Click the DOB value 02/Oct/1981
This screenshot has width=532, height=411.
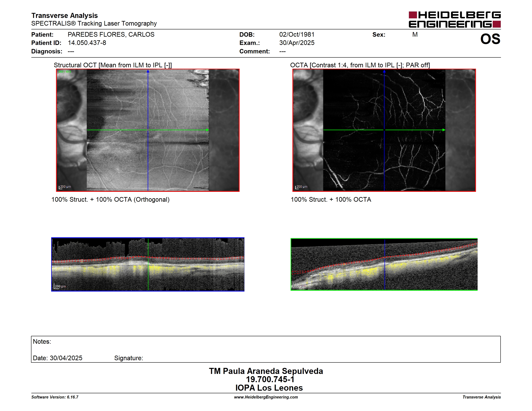click(297, 35)
